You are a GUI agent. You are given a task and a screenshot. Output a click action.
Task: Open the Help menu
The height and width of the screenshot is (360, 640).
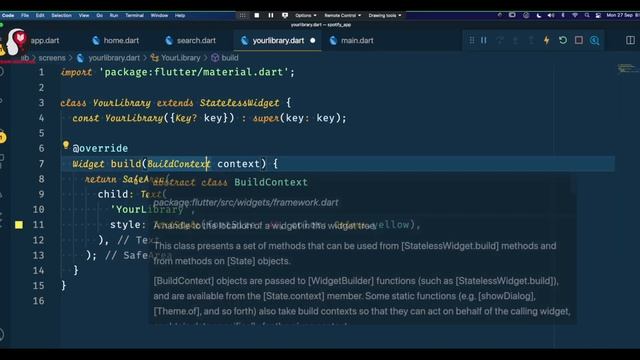click(x=180, y=16)
